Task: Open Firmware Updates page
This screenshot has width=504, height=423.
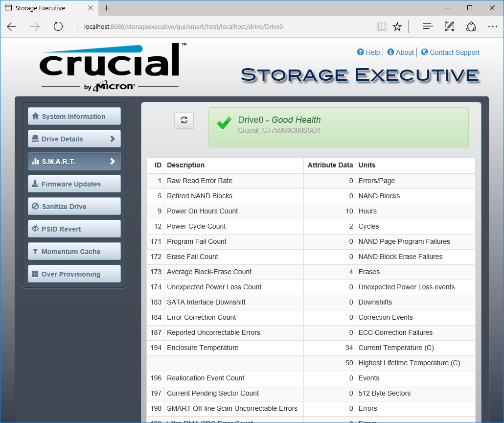Action: (74, 184)
